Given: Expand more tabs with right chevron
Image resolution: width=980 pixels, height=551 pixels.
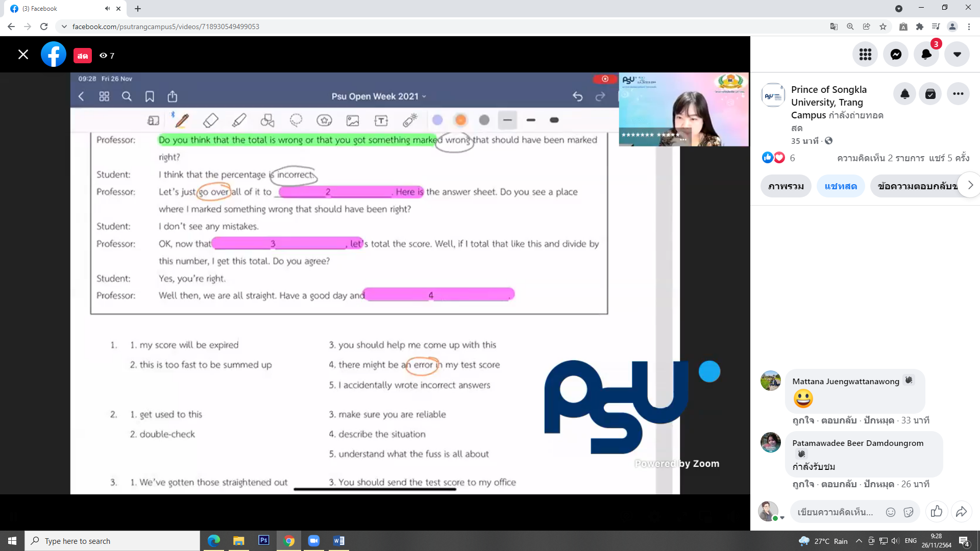Looking at the screenshot, I should coord(970,185).
